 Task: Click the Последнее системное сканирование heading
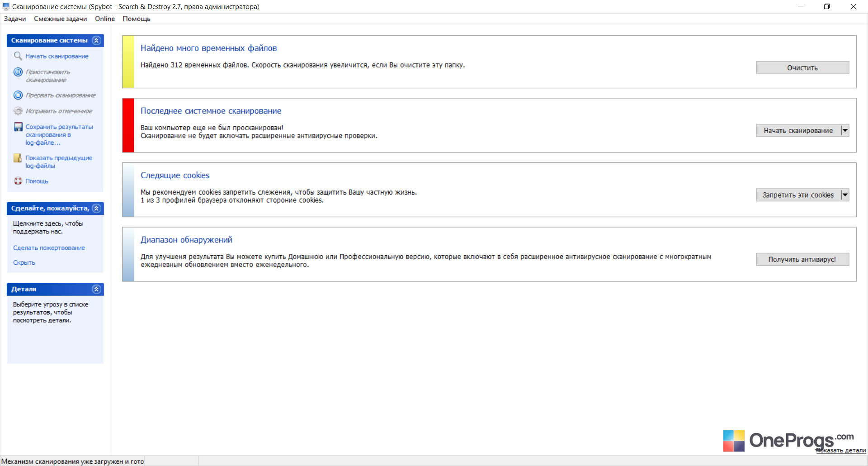[211, 111]
